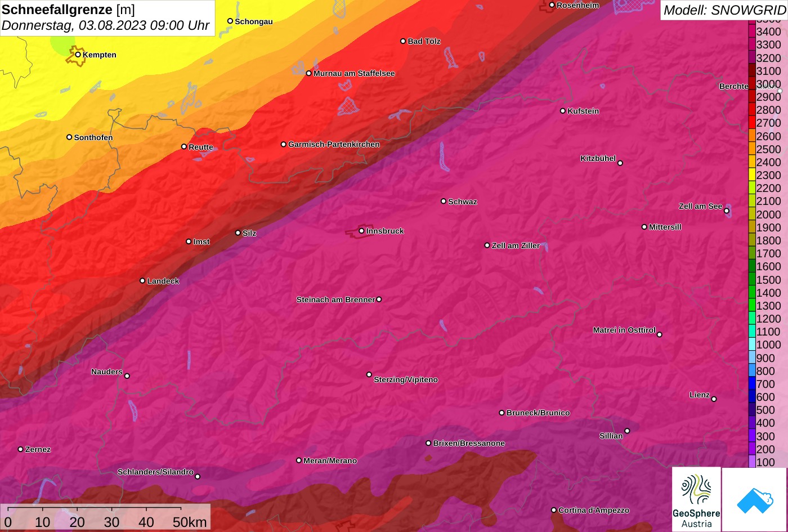Select the "Reutte" town label
This screenshot has width=788, height=532.
[201, 147]
